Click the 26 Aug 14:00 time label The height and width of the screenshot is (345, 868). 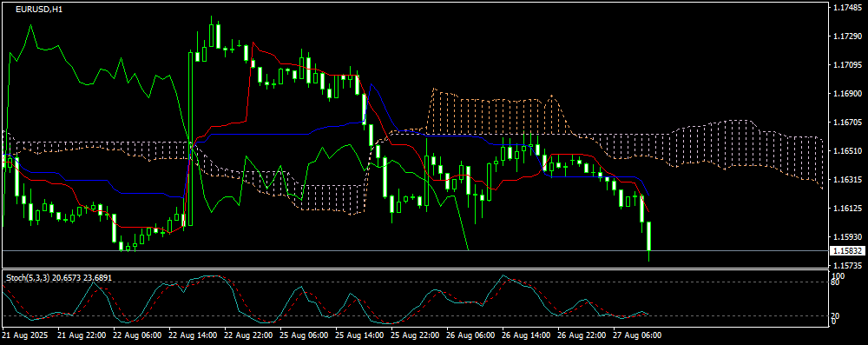tap(526, 335)
